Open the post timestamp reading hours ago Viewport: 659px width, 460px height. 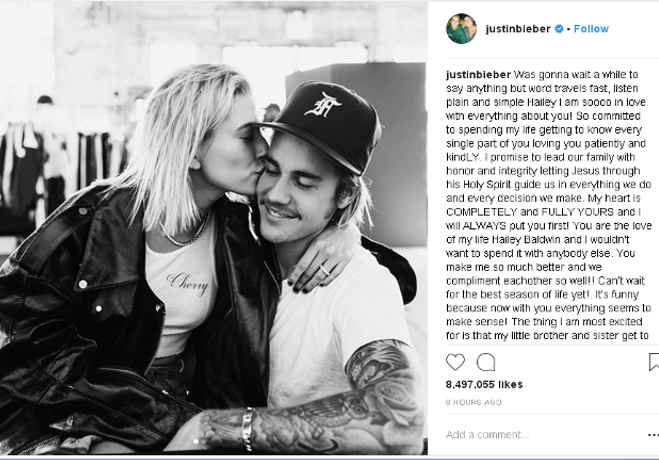coord(474,402)
